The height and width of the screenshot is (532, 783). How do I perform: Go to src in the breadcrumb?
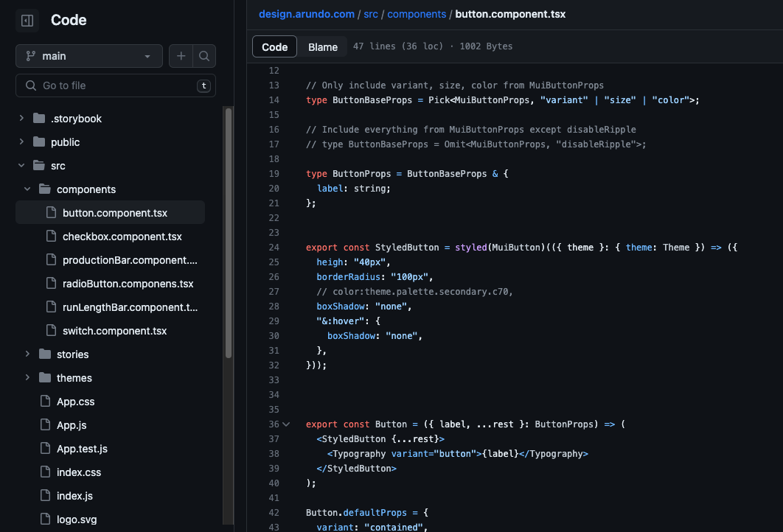coord(371,14)
